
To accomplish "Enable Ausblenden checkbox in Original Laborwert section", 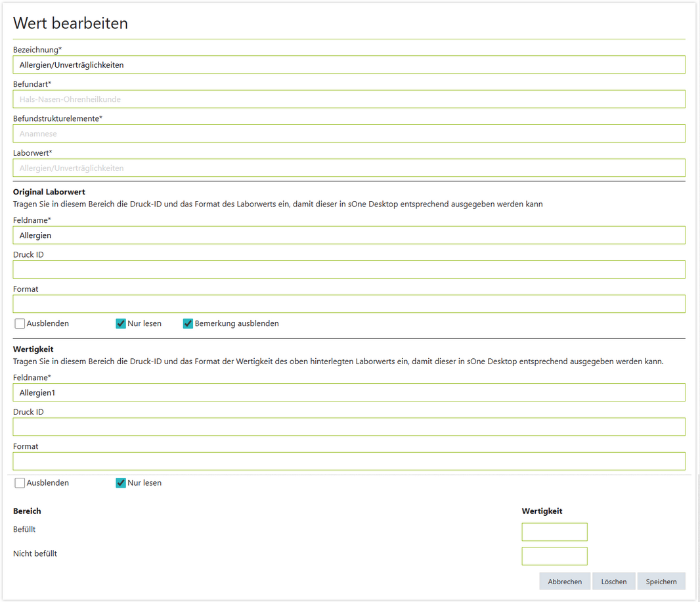I will point(20,323).
